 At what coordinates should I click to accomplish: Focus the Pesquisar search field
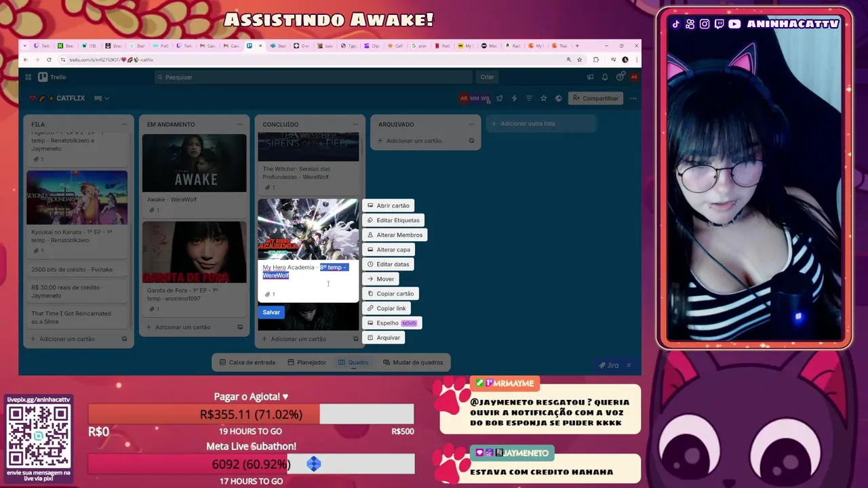click(313, 77)
